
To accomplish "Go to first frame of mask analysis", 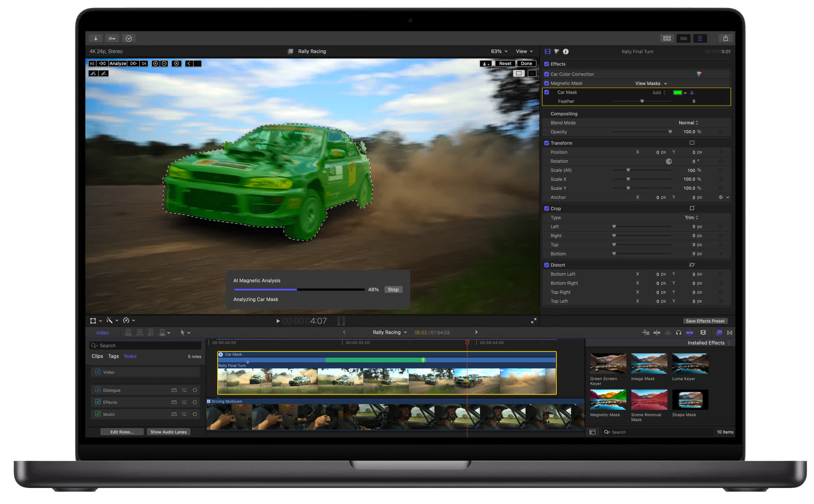I will (92, 63).
